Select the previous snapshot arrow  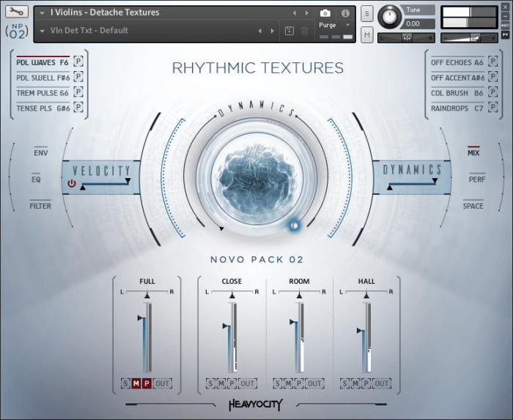(x=260, y=31)
